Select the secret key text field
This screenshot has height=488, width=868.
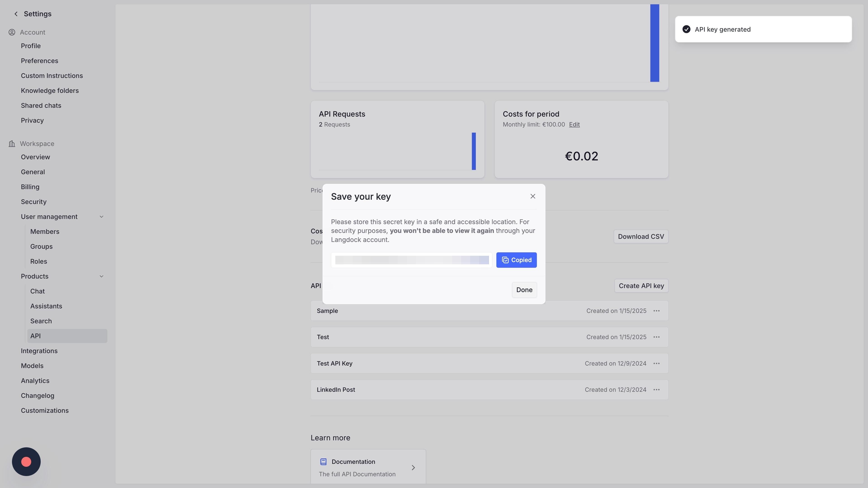click(x=411, y=260)
